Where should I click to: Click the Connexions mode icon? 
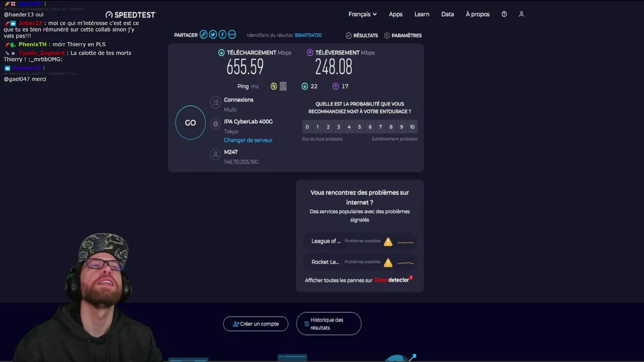(215, 103)
